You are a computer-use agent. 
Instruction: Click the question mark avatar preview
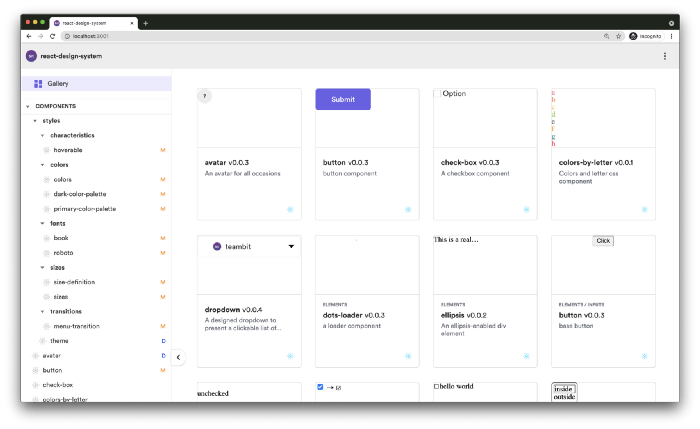click(204, 96)
